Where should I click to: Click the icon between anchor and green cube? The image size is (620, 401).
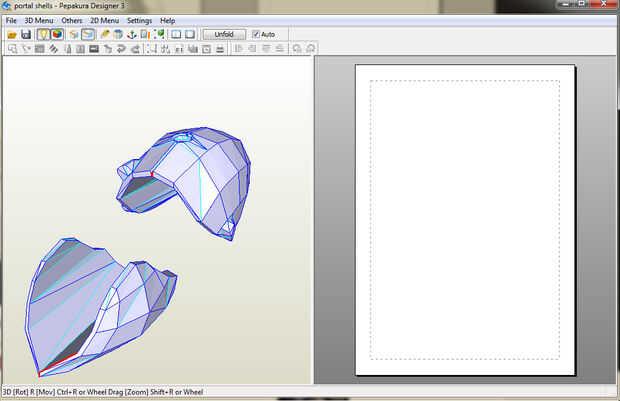tap(145, 35)
